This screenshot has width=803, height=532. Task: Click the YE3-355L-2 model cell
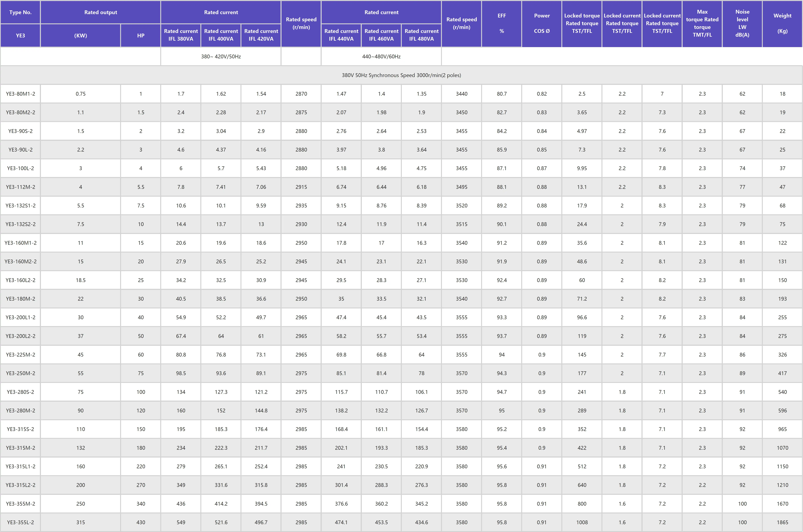20,522
